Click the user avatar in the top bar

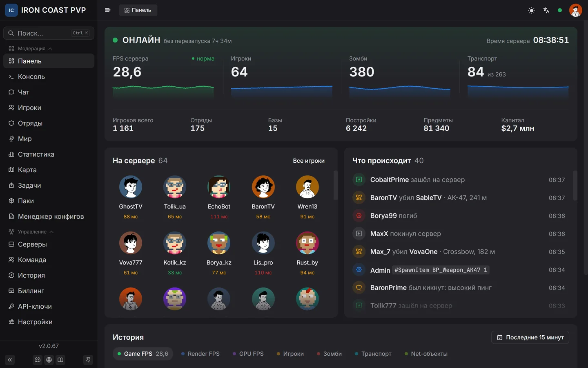tap(575, 10)
